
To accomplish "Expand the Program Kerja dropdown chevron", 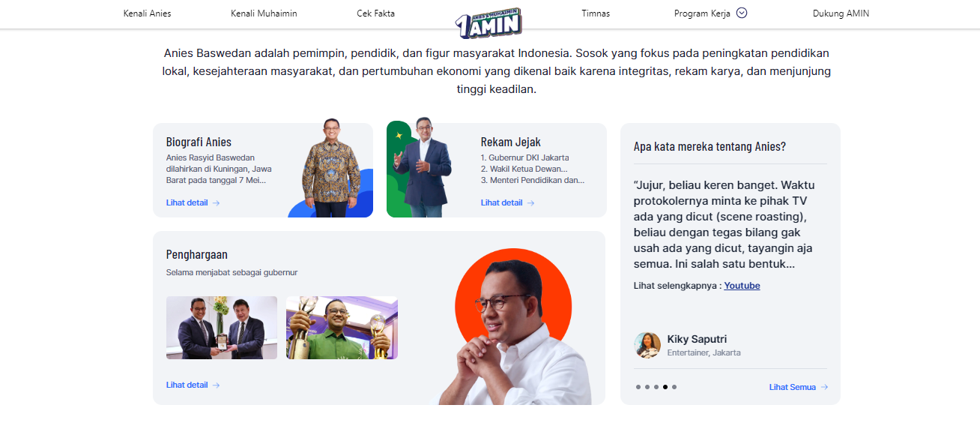I will 742,13.
